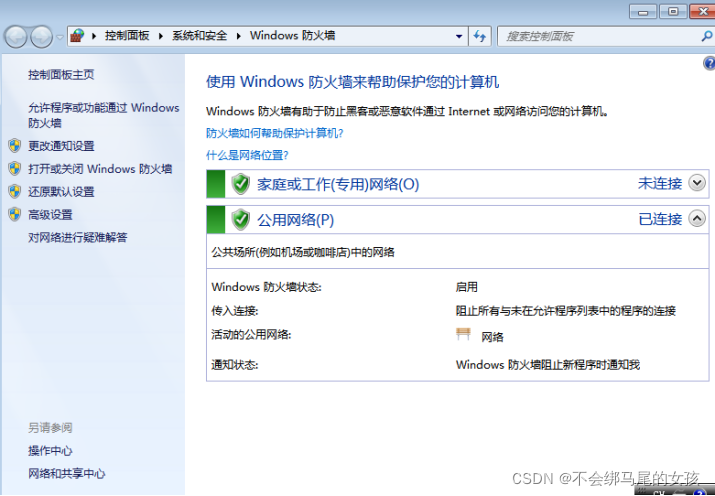Expand the 家庭或工作 network section chevron
The height and width of the screenshot is (496, 715).
(x=697, y=183)
